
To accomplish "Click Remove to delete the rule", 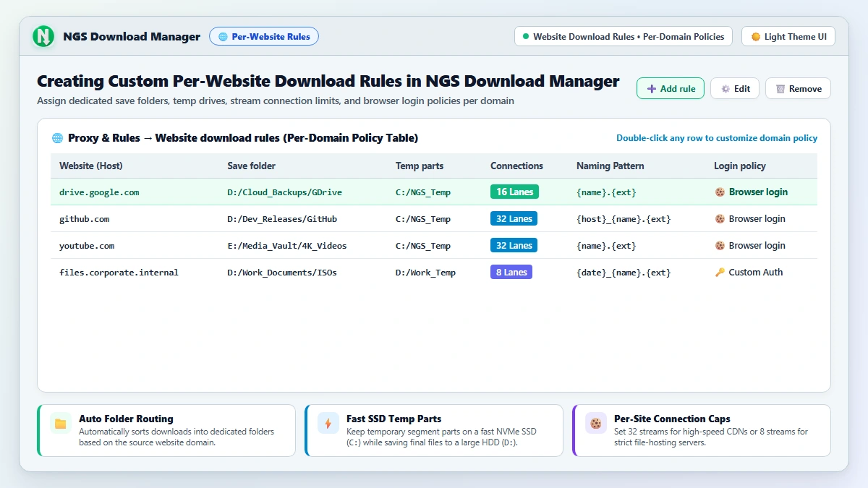I will pos(798,89).
